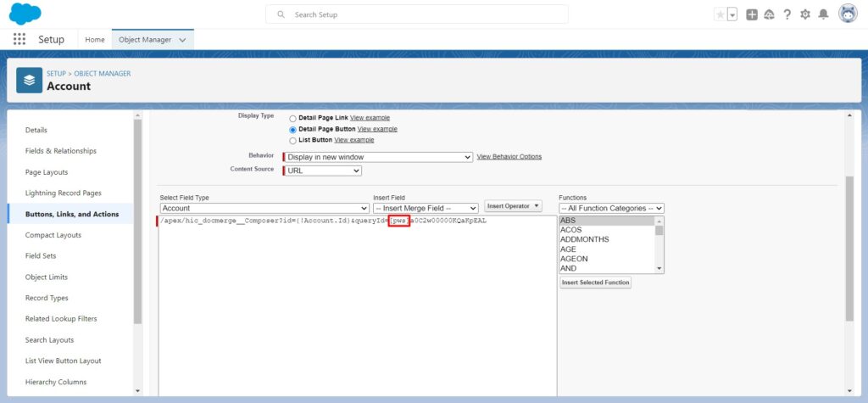Click the search magnifier icon

[x=281, y=14]
